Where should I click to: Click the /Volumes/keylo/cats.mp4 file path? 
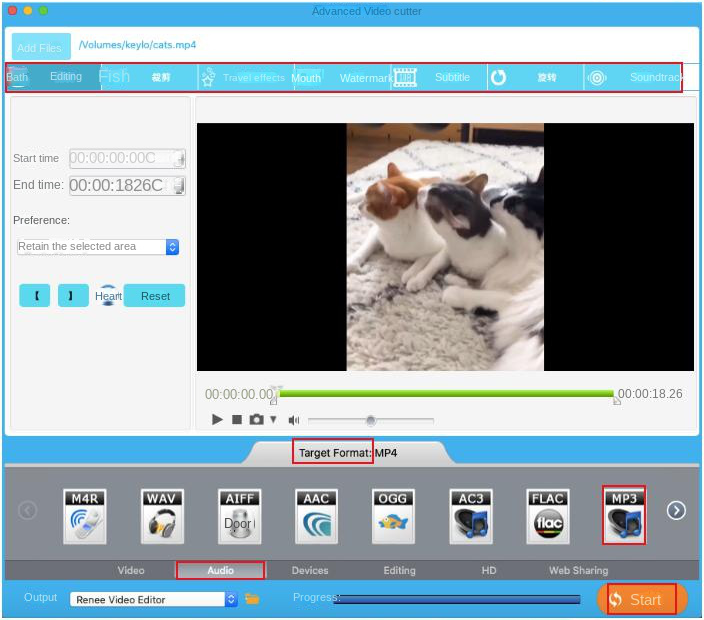tap(137, 45)
